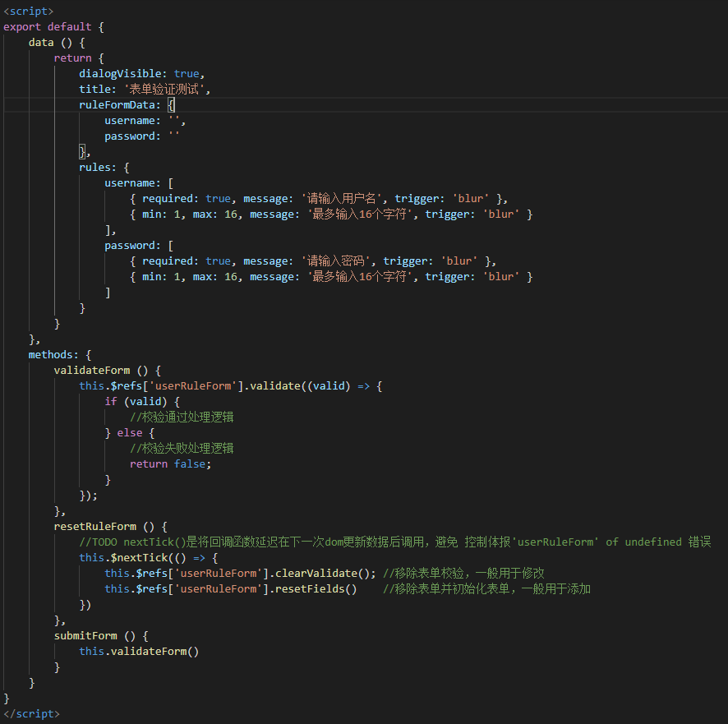Place cursor inside the ruleFormData object braces
This screenshot has height=724, width=728.
173,104
